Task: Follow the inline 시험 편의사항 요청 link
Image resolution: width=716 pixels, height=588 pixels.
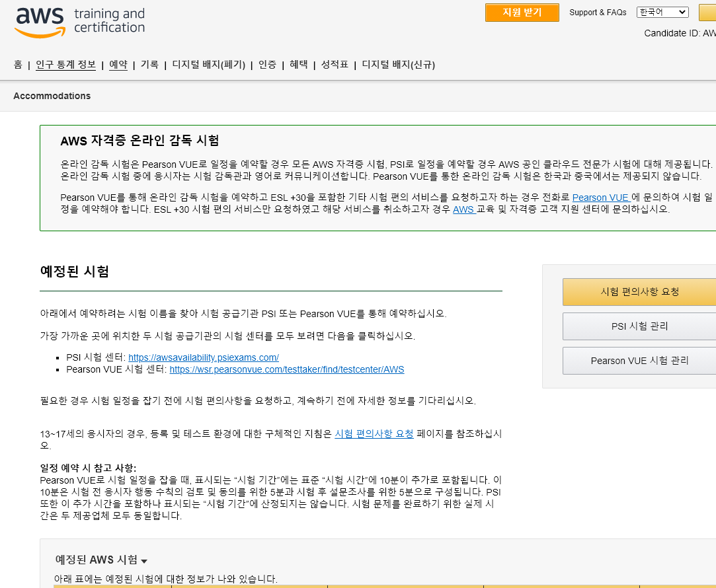Action: tap(374, 434)
